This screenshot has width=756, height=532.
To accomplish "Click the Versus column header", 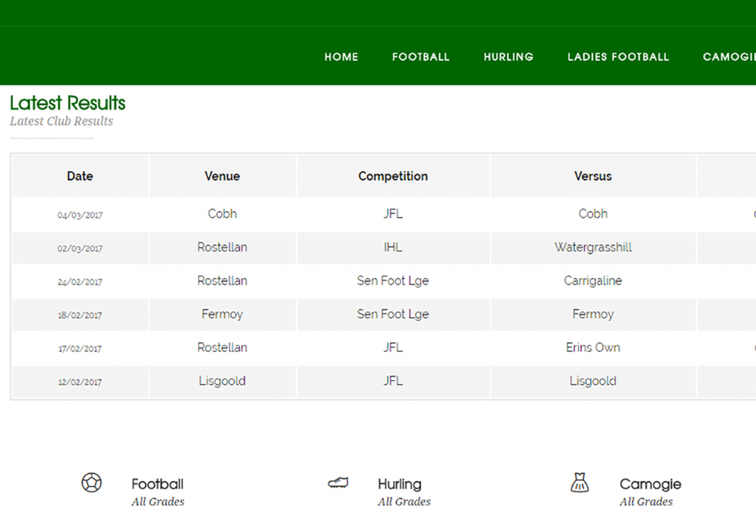I will click(593, 176).
